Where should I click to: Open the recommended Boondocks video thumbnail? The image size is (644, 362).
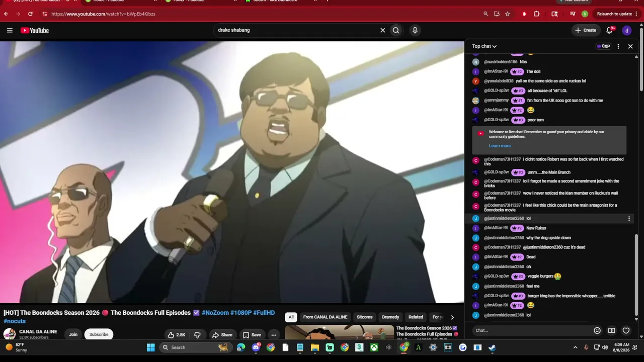[339, 333]
